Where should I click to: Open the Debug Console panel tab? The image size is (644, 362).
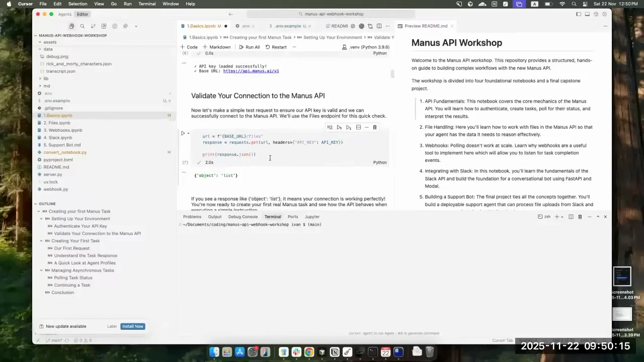243,217
